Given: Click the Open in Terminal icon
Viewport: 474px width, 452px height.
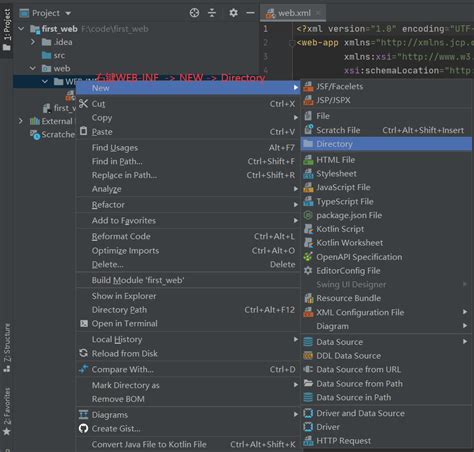Looking at the screenshot, I should point(84,323).
